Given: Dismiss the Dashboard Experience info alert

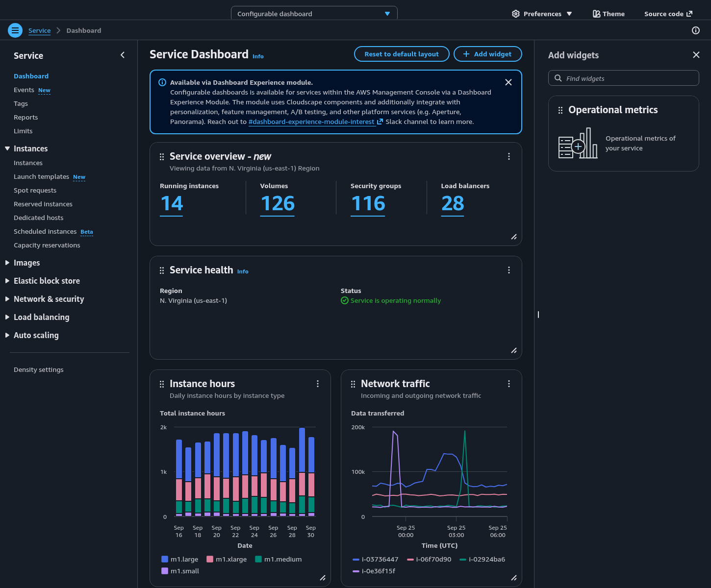Looking at the screenshot, I should (x=508, y=82).
